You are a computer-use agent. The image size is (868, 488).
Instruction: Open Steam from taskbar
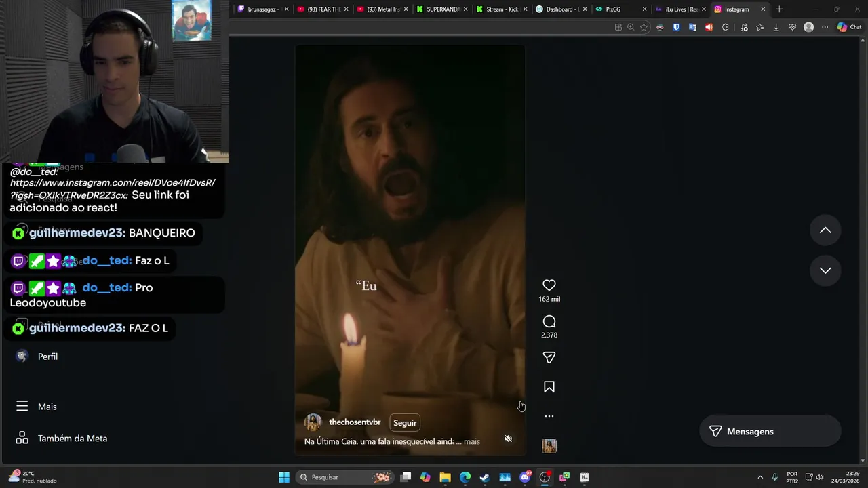coord(485,477)
